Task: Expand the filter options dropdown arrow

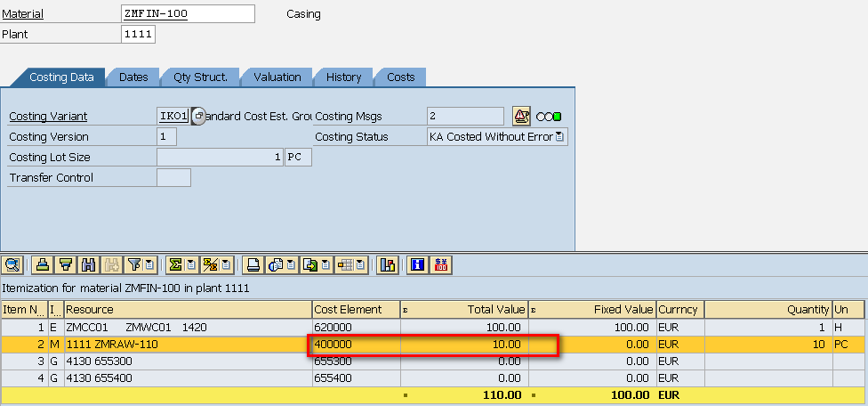Action: tap(150, 264)
